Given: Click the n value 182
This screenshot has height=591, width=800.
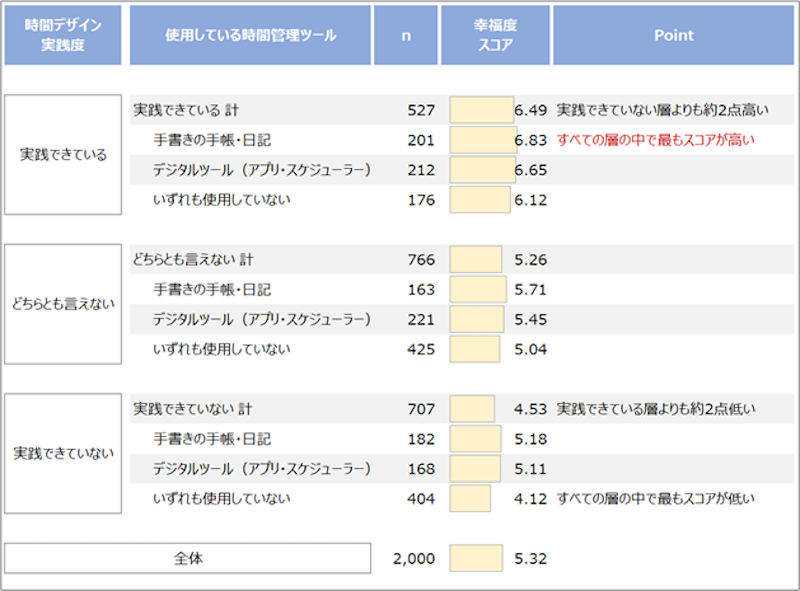Looking at the screenshot, I should point(421,439).
